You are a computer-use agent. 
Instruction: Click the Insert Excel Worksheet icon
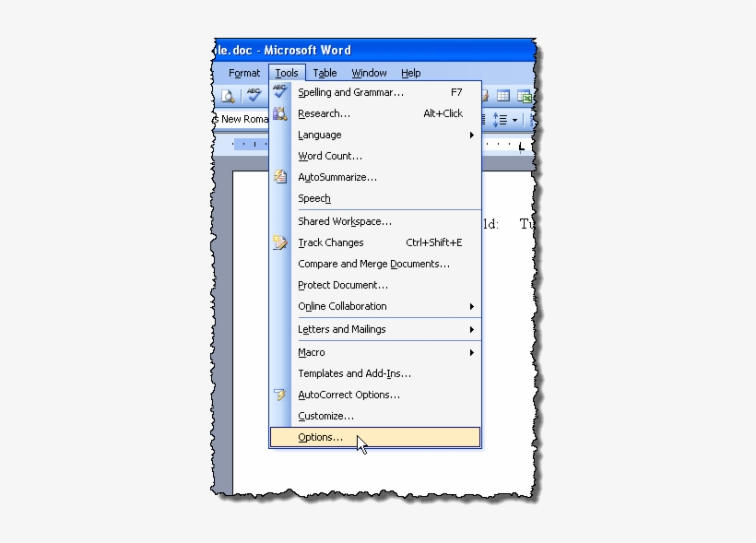pos(524,96)
